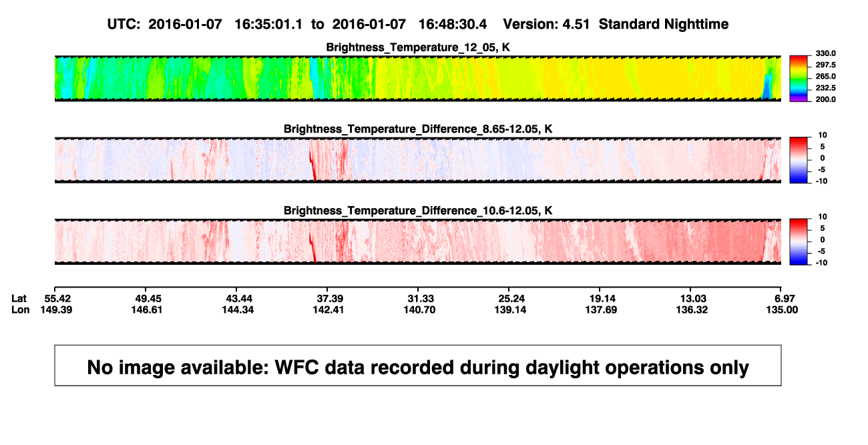Click the Lon axis label
Screen dimensions: 868x445
tap(20, 310)
